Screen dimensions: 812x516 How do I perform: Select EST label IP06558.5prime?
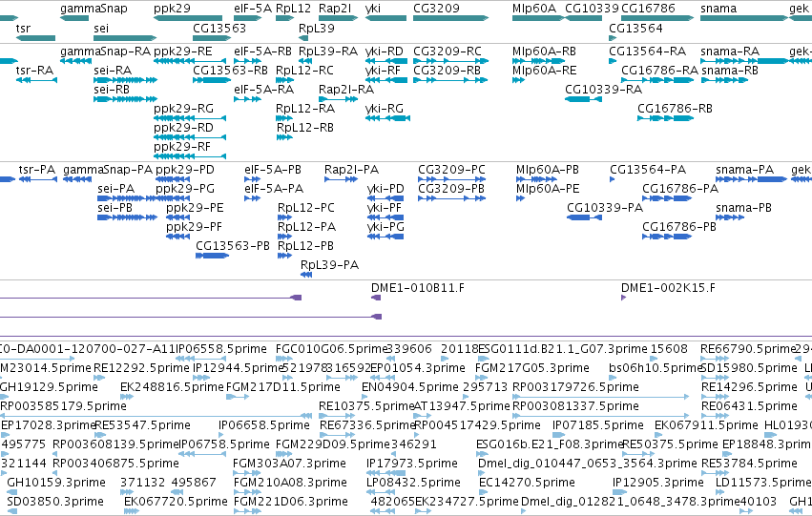[221, 349]
